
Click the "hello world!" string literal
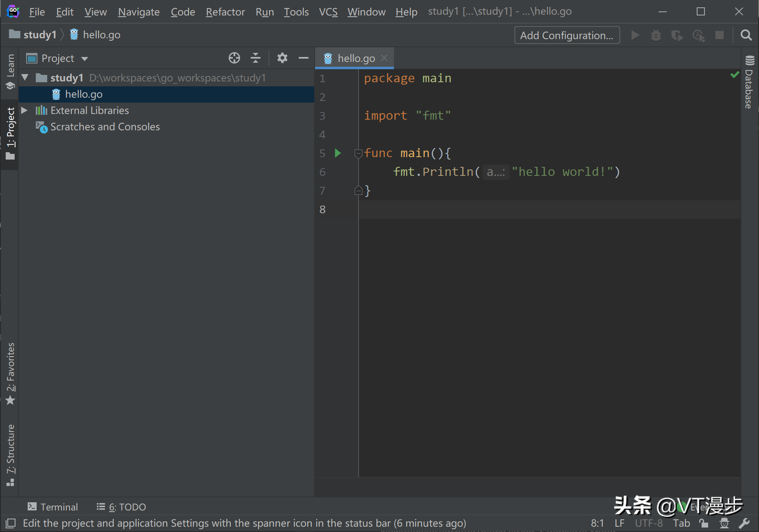[562, 172]
